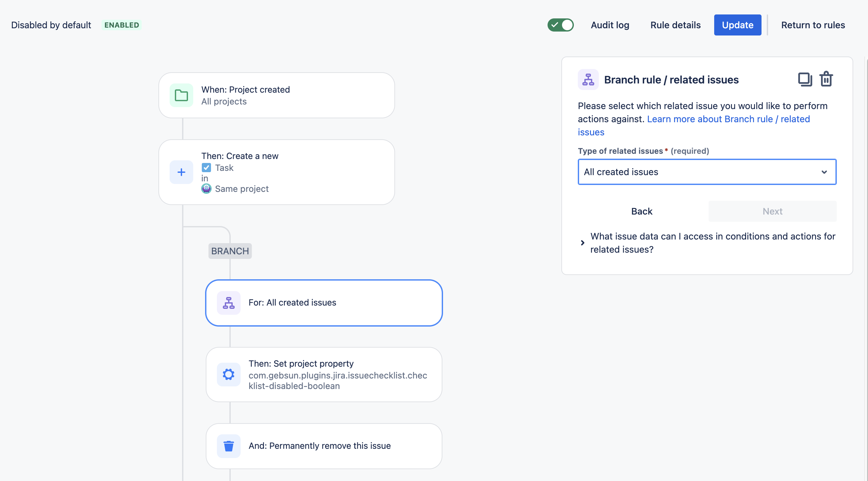This screenshot has height=481, width=868.
Task: Click the branch icon in panel header
Action: [588, 80]
